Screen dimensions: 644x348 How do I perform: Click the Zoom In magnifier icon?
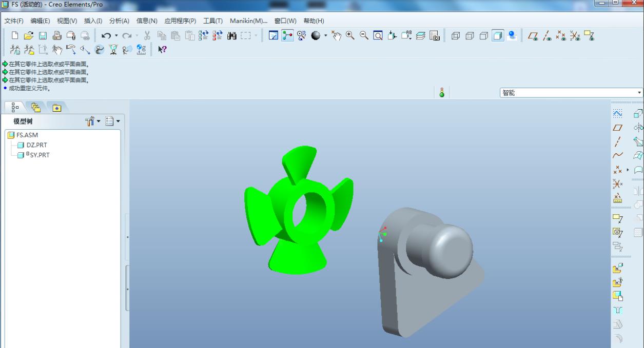pyautogui.click(x=350, y=36)
